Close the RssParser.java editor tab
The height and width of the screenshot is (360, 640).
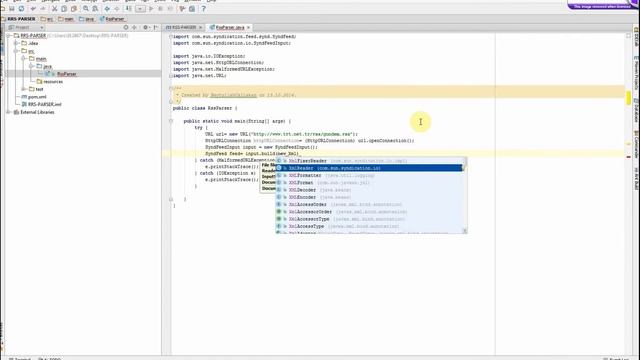[x=248, y=27]
